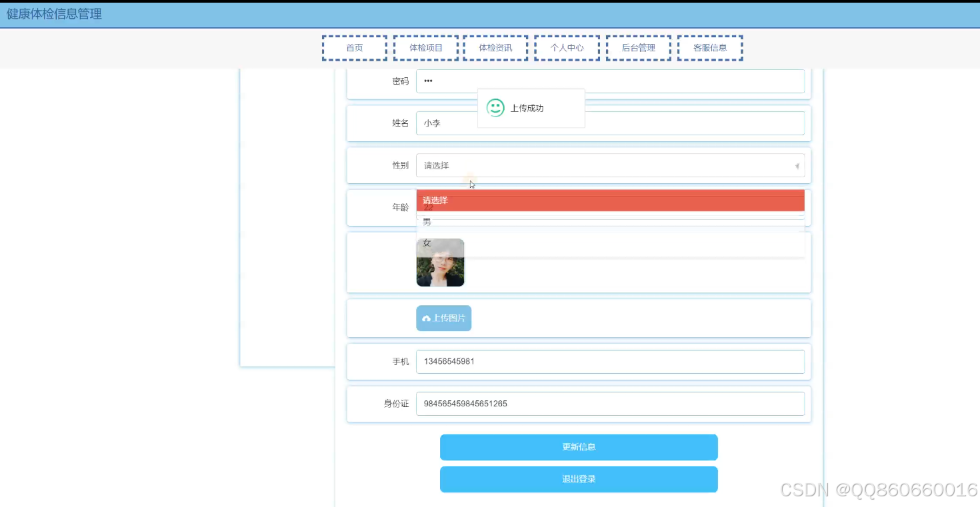
Task: Click the 更新信息 button
Action: click(577, 446)
